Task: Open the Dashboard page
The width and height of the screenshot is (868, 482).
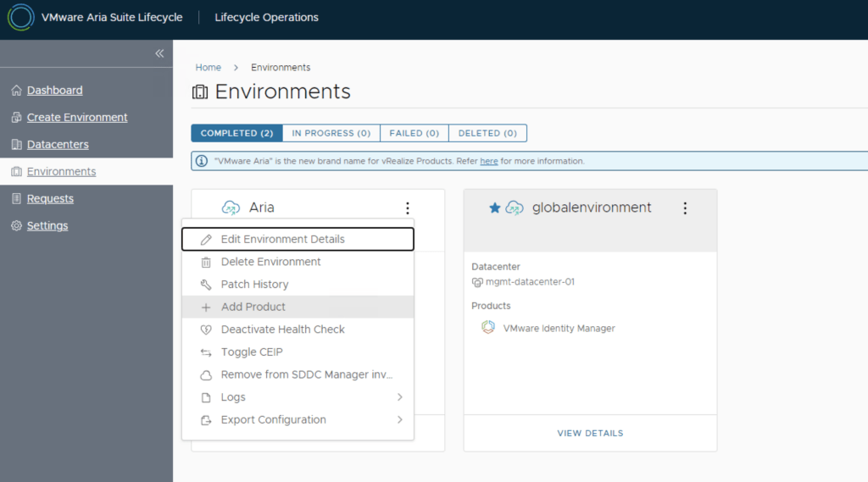Action: 54,91
